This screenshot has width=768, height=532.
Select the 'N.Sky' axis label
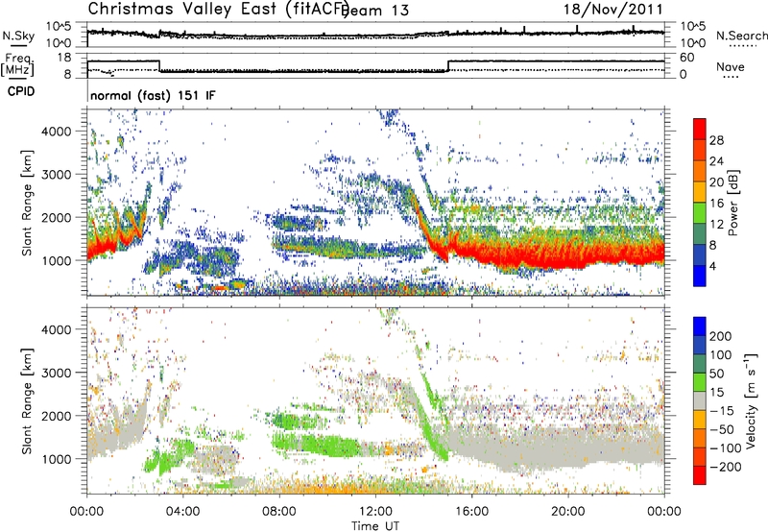coord(18,36)
